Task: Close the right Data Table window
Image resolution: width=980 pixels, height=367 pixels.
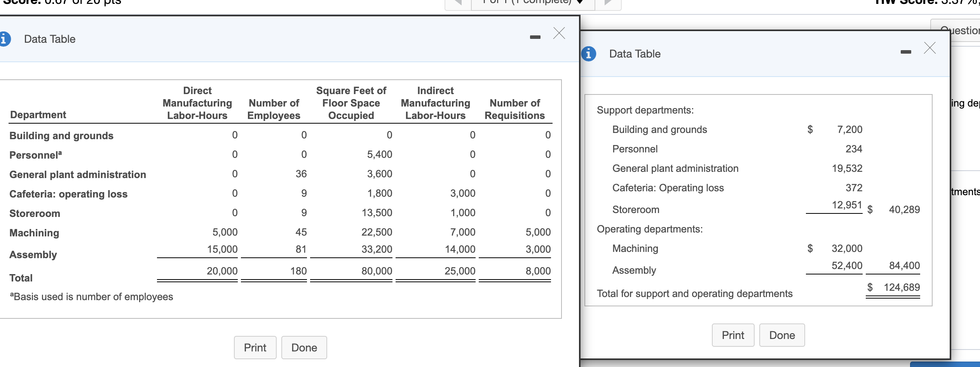Action: pyautogui.click(x=930, y=48)
